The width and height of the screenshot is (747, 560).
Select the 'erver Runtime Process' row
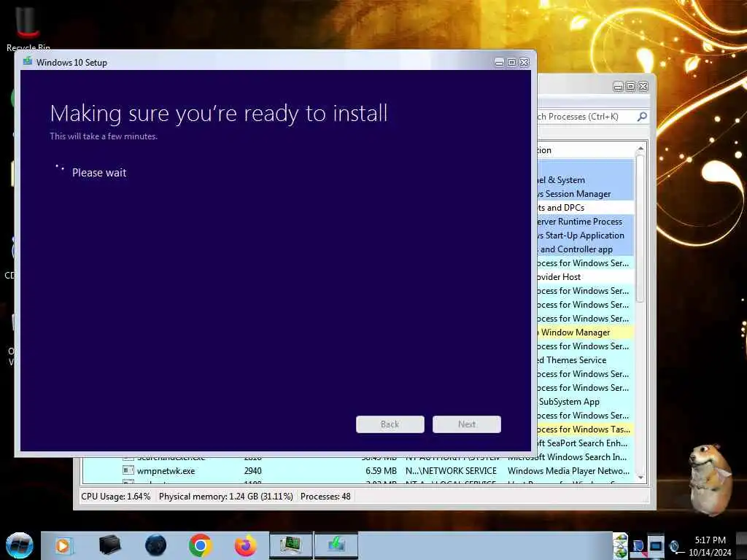586,222
